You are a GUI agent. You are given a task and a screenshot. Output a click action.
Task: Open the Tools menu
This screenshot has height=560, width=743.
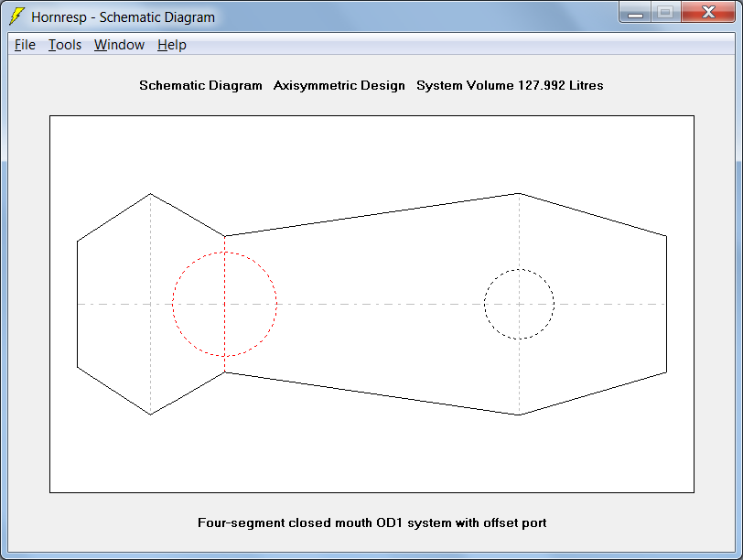pyautogui.click(x=65, y=45)
